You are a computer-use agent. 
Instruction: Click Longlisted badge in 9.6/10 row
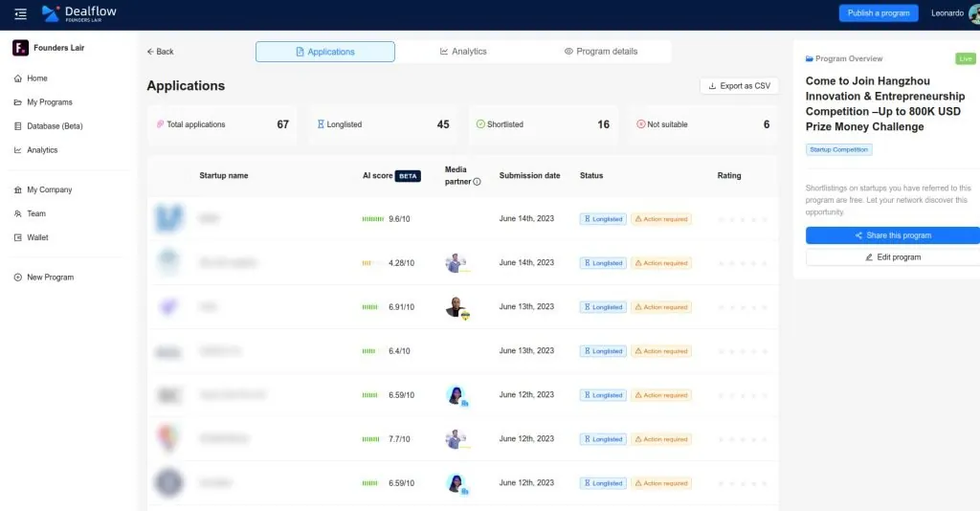click(x=603, y=218)
